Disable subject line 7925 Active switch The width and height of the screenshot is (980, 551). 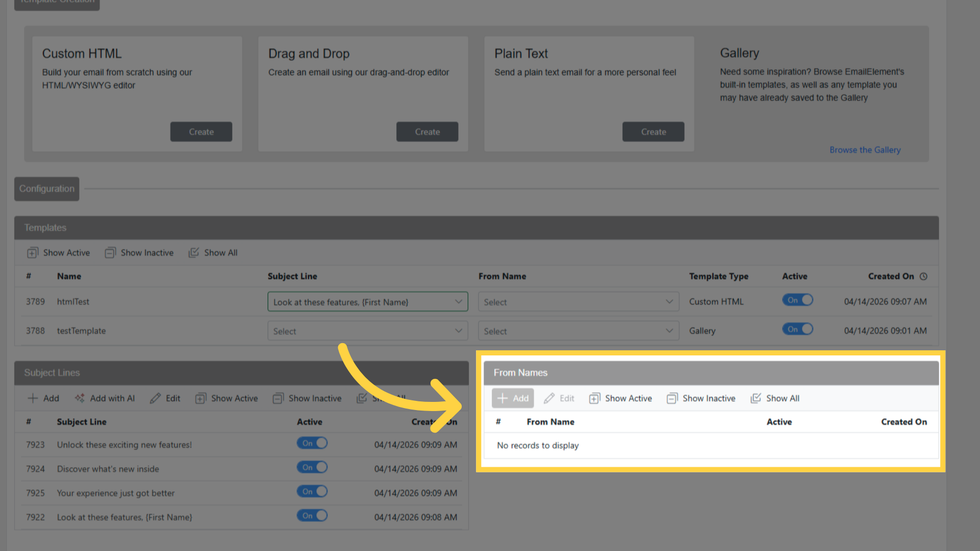point(312,491)
